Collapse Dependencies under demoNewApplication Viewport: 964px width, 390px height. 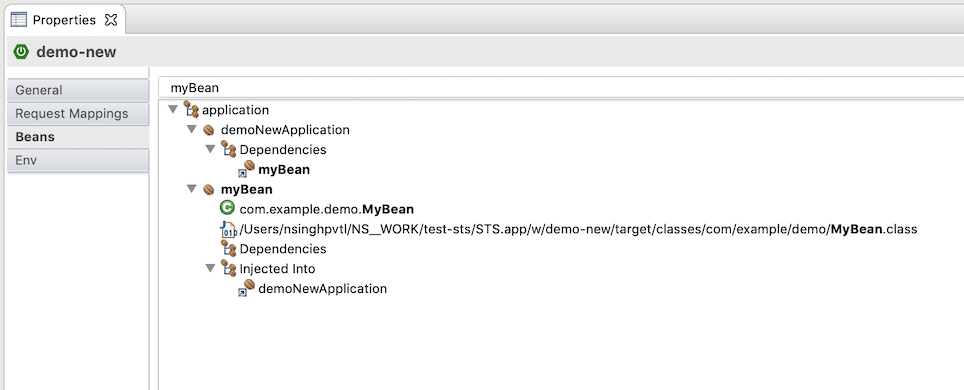210,149
